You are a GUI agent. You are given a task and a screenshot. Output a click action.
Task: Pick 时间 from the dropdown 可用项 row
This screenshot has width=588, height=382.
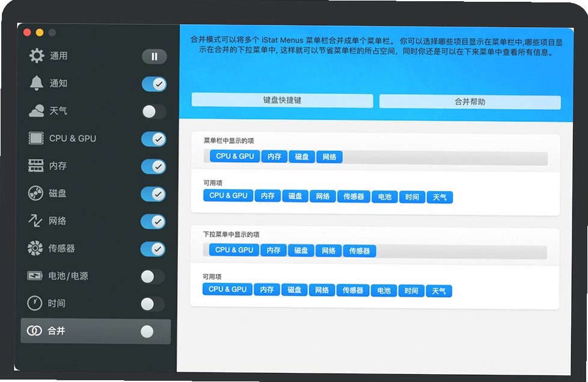pyautogui.click(x=411, y=291)
